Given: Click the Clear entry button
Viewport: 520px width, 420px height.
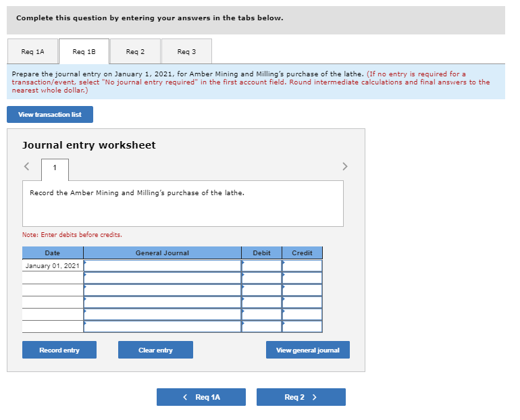Looking at the screenshot, I should coord(155,350).
